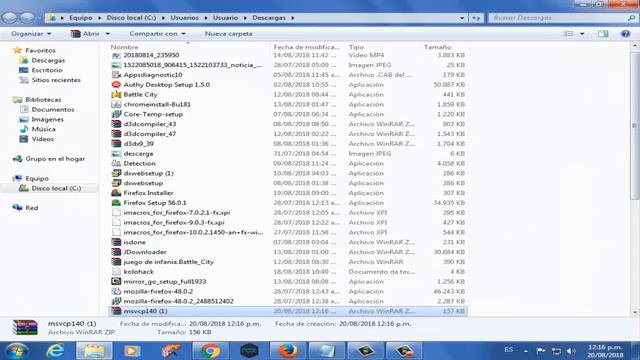Open Nox app from taskbar
Image resolution: width=640 pixels, height=360 pixels.
tap(249, 351)
